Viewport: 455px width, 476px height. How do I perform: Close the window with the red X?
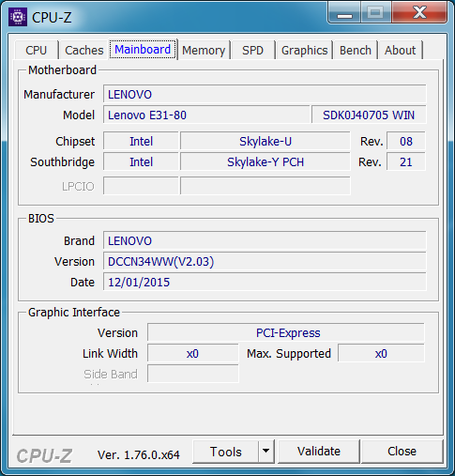pyautogui.click(x=419, y=13)
